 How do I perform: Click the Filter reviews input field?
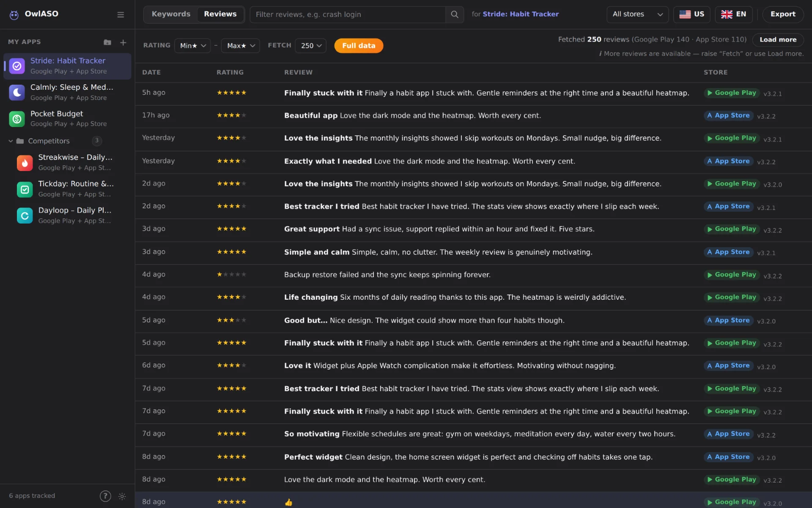348,14
